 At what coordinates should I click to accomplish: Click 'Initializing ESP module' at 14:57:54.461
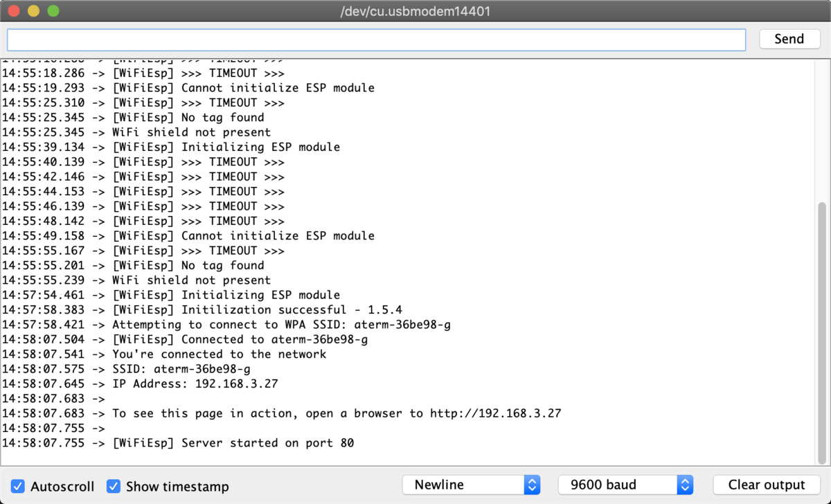[x=171, y=295]
